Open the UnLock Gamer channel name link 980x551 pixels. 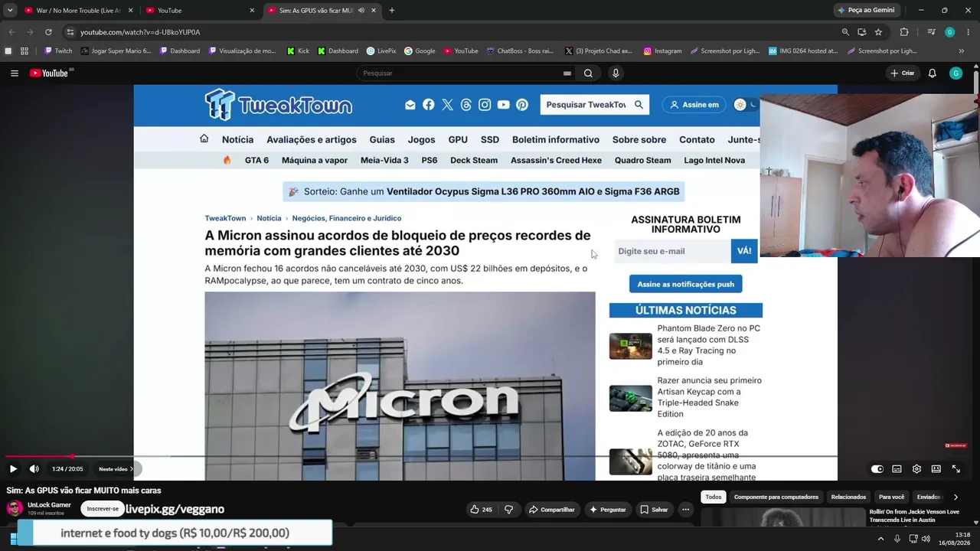(49, 505)
